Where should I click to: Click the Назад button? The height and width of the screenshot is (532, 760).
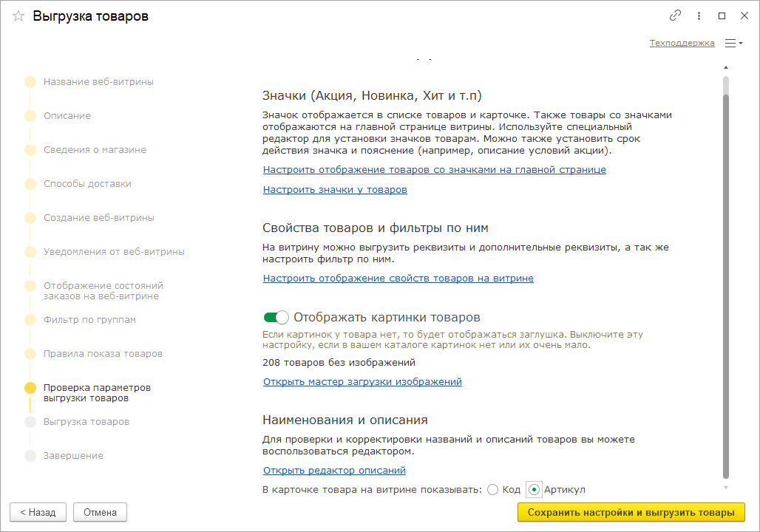coord(38,512)
